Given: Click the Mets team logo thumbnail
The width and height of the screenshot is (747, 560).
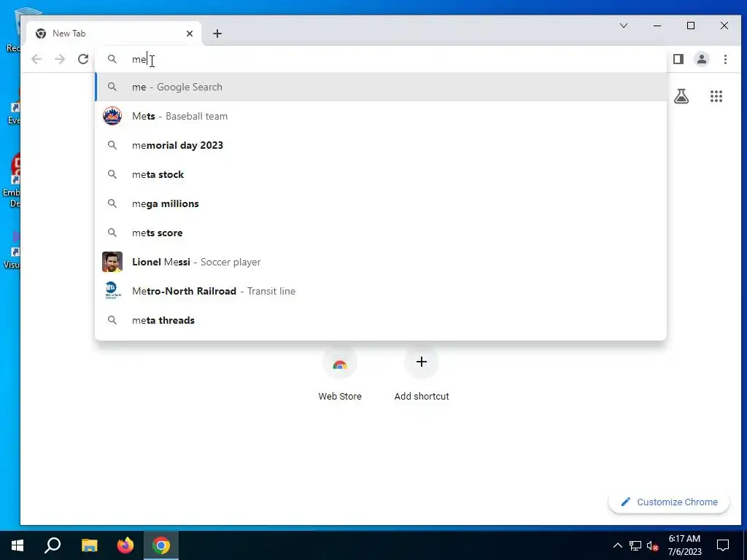Looking at the screenshot, I should click(112, 116).
